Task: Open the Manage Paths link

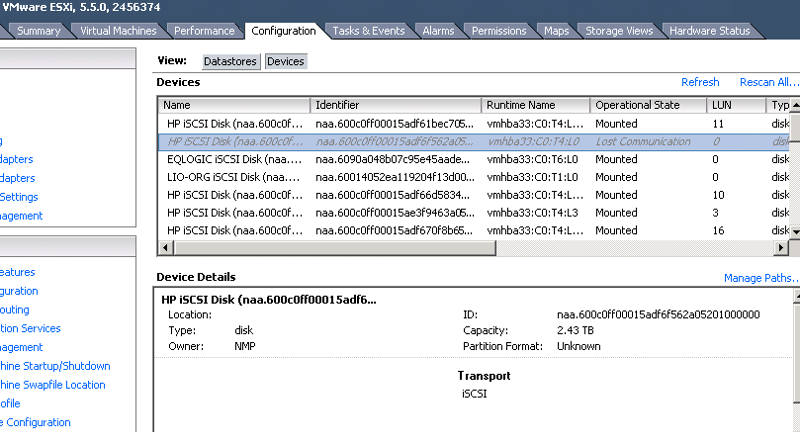Action: tap(761, 278)
